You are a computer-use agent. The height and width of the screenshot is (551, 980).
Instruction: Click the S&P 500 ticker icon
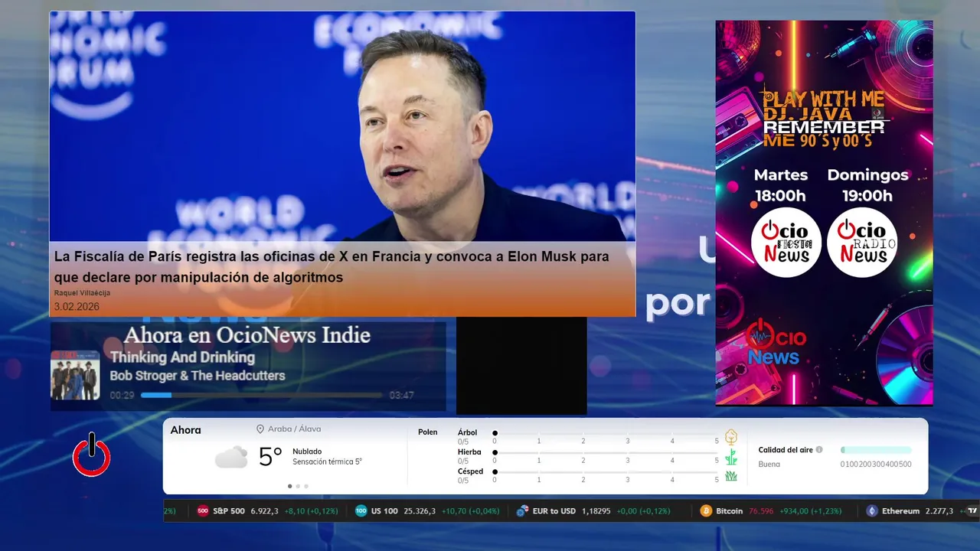click(203, 511)
